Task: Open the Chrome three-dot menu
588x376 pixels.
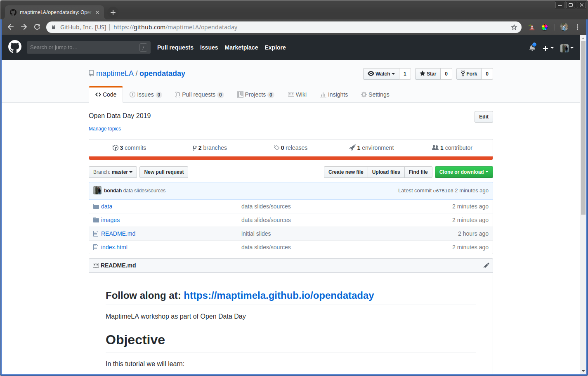Action: pos(577,27)
